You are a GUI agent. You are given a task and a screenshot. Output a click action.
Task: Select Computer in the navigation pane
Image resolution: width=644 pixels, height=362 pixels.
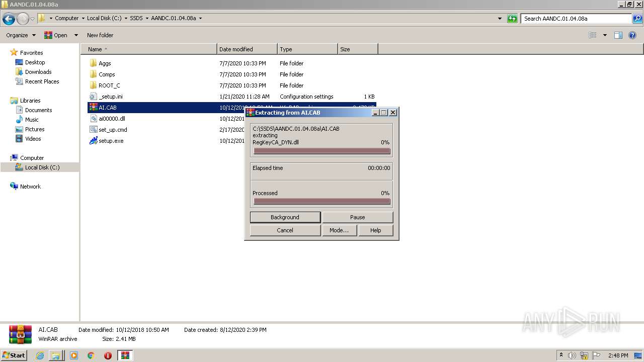(x=32, y=158)
